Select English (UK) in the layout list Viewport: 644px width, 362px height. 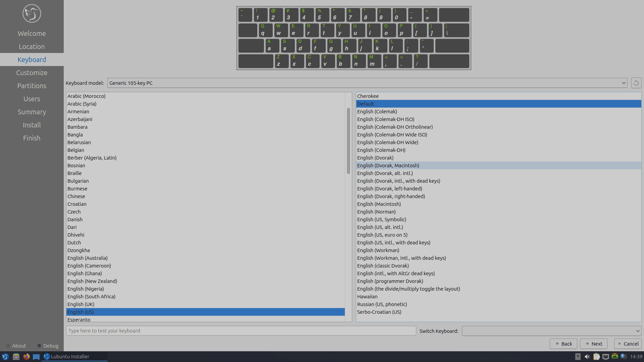pos(81,304)
